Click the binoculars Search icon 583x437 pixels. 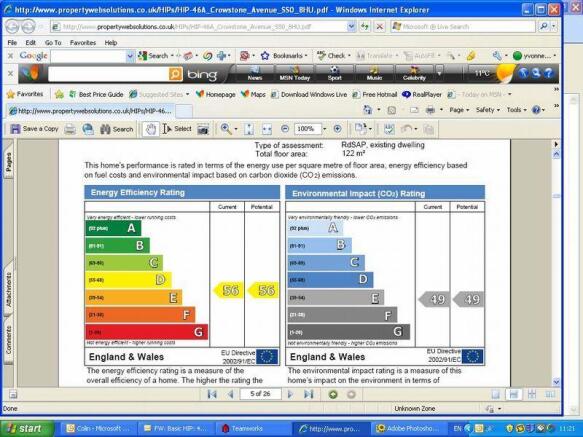pyautogui.click(x=106, y=129)
